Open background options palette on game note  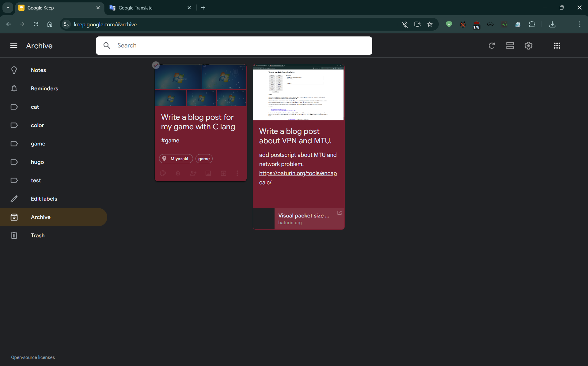tap(163, 173)
